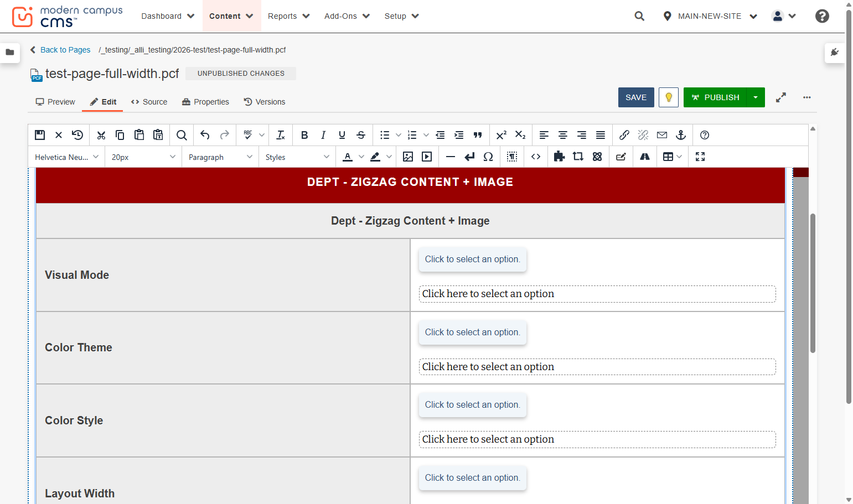Click the save disk icon in editor toolbar
Viewport: 853px width, 504px height.
(40, 135)
